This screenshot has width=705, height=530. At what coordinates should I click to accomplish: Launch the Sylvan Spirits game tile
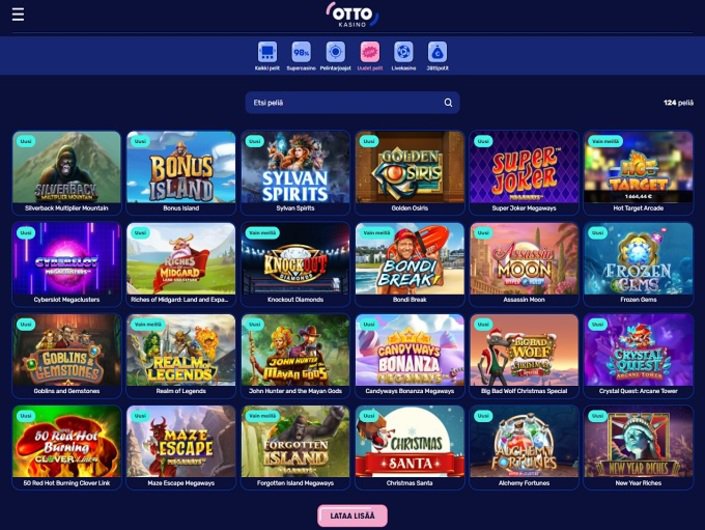(295, 173)
